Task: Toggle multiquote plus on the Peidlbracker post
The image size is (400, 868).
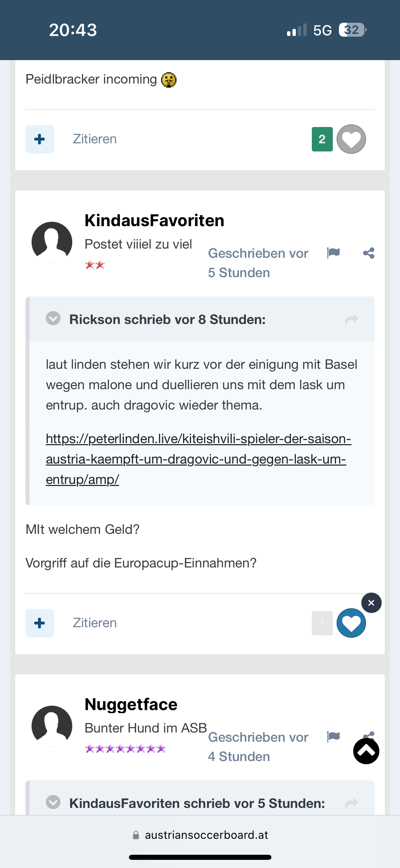Action: click(x=40, y=139)
